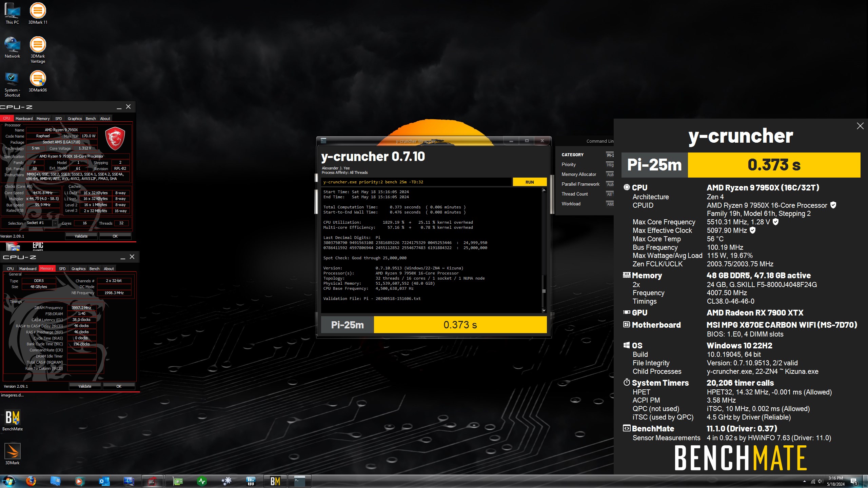This screenshot has height=488, width=868.
Task: Open the Memory Allocator dropdown
Action: (610, 175)
